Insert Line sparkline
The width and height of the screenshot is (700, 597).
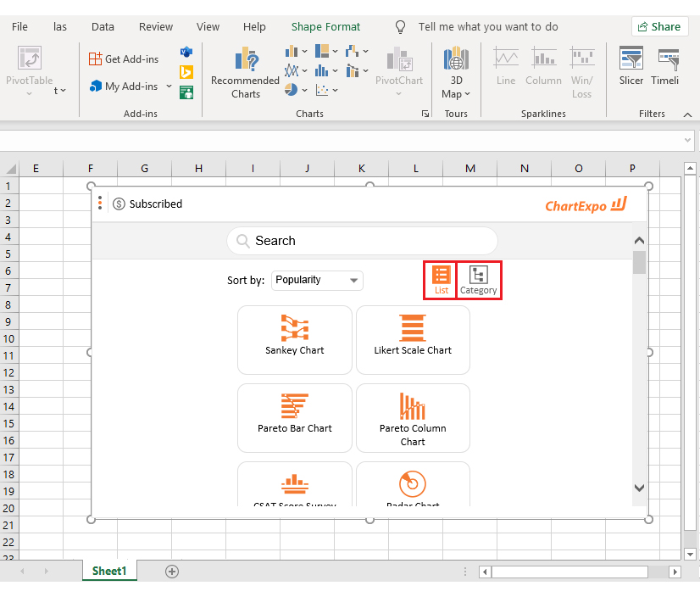click(x=506, y=66)
